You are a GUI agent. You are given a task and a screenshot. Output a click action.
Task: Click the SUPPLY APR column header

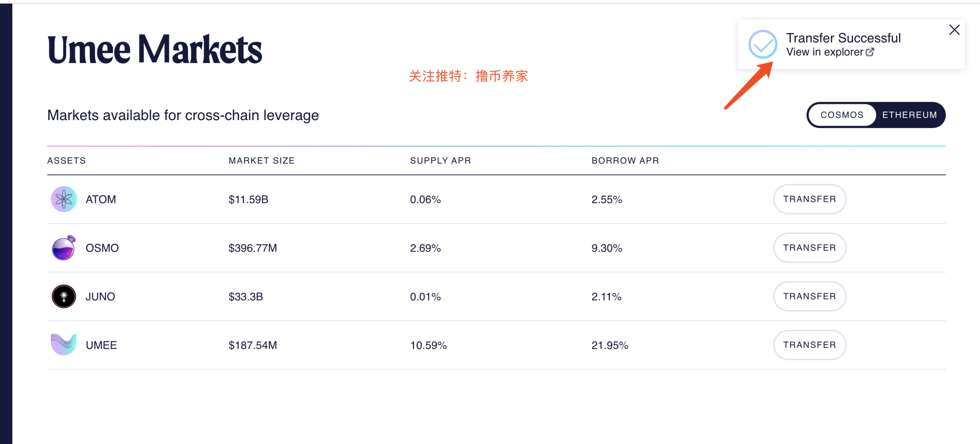tap(440, 161)
